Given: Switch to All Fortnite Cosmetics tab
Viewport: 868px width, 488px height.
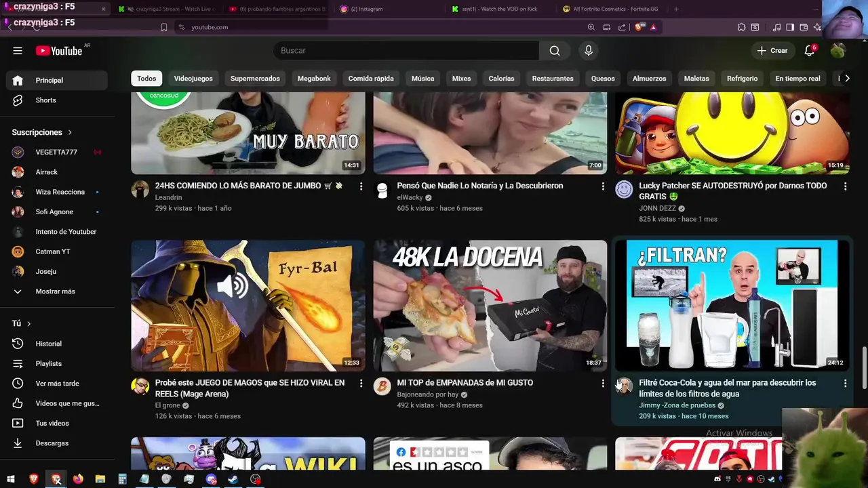Looking at the screenshot, I should [610, 9].
